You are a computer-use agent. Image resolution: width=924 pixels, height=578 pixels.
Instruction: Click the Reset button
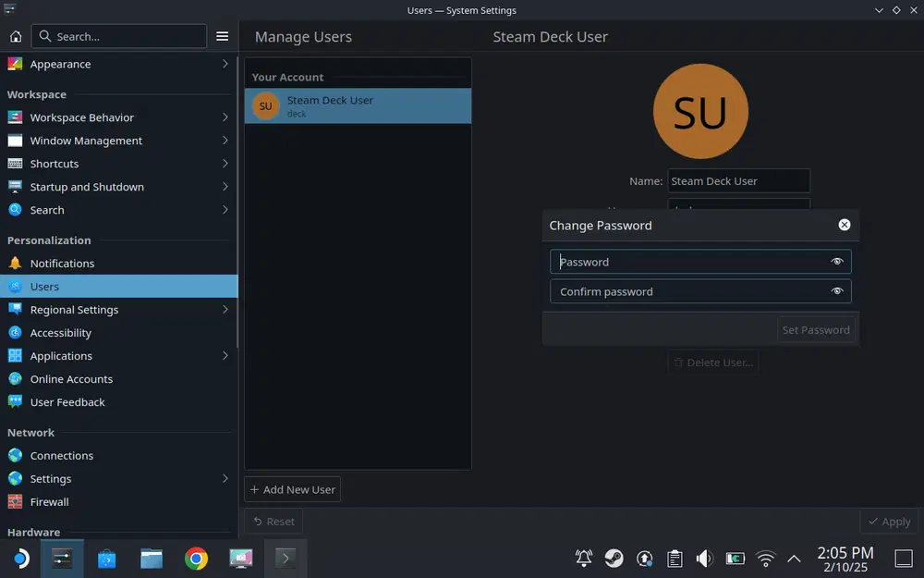click(x=274, y=522)
